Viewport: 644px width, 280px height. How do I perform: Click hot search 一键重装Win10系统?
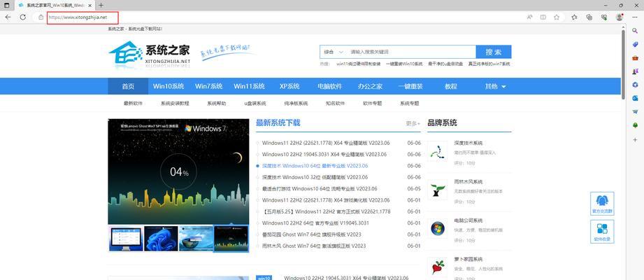pyautogui.click(x=404, y=64)
